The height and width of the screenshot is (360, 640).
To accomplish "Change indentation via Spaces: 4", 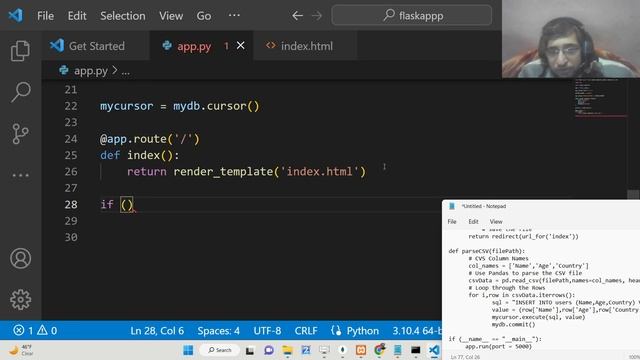I will click(x=219, y=331).
